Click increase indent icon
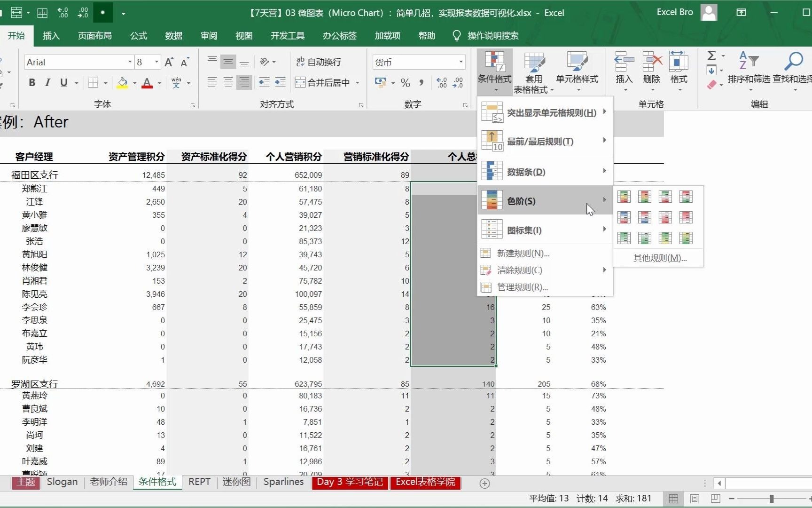This screenshot has width=812, height=508. (280, 82)
